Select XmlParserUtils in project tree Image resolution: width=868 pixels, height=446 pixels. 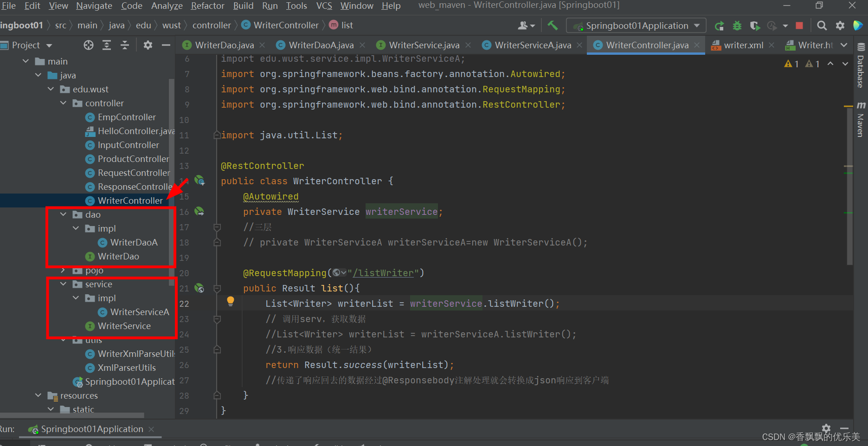pos(127,368)
